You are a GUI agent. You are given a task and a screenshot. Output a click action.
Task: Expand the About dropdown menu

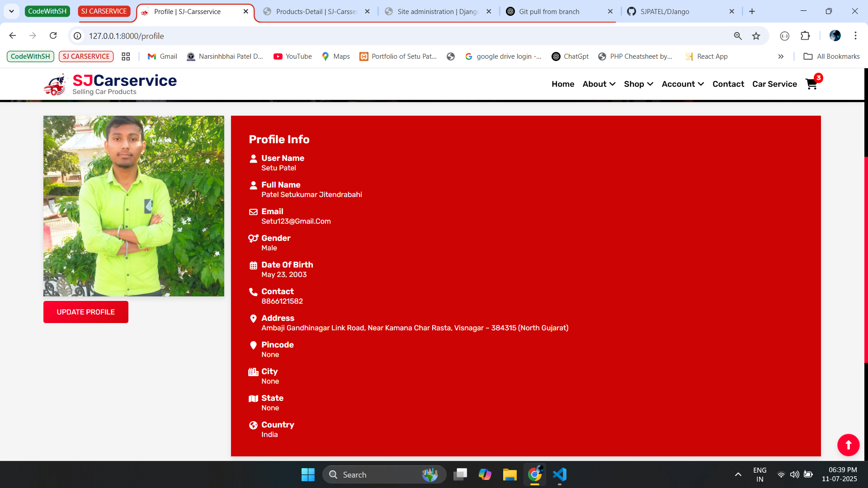point(599,84)
